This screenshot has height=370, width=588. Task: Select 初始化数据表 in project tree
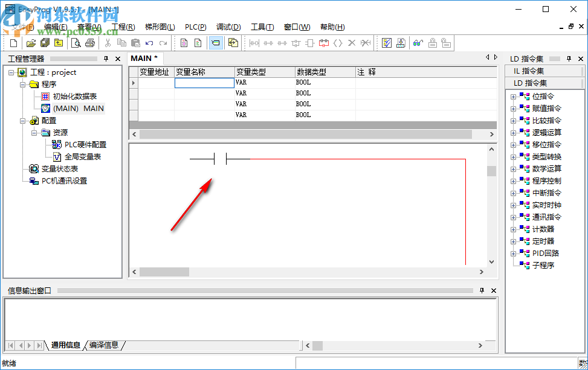click(74, 97)
